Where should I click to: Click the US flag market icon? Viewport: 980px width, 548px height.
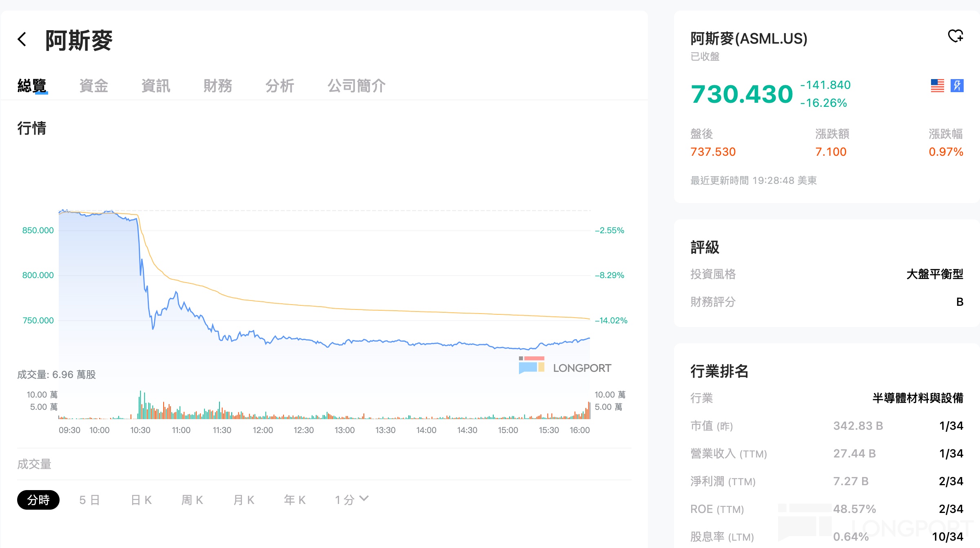click(x=937, y=86)
